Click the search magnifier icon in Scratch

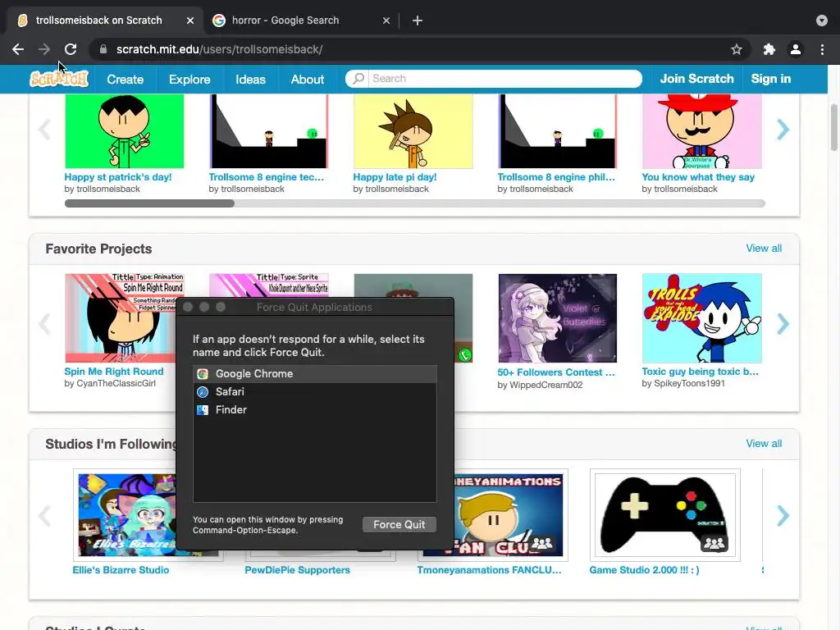point(358,78)
